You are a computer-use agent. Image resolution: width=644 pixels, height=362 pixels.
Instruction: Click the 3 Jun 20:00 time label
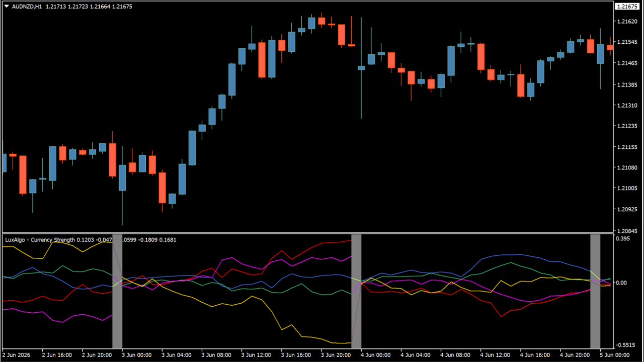(x=336, y=355)
